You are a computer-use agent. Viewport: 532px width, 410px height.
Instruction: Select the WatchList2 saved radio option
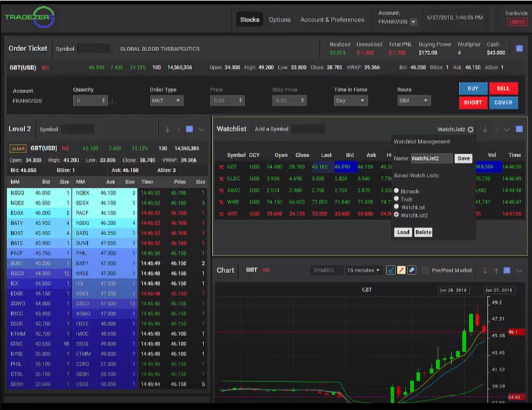[x=396, y=214]
